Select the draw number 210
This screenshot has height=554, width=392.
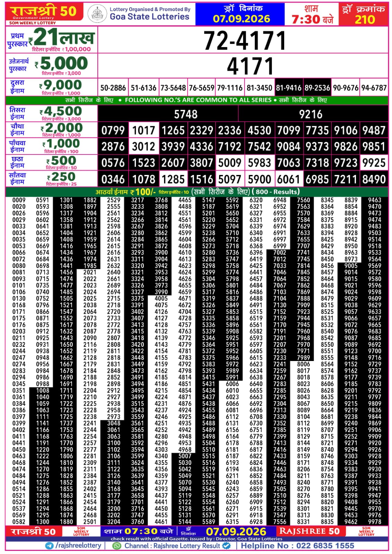[x=365, y=19]
